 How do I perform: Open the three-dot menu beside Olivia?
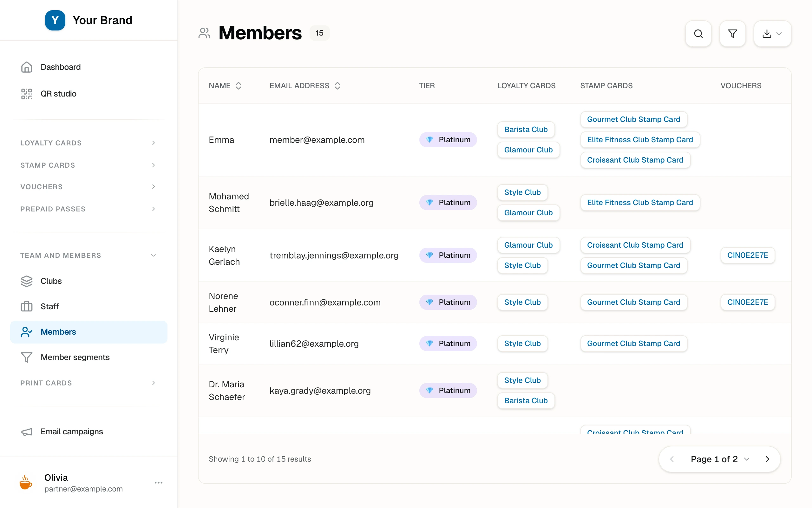[158, 483]
